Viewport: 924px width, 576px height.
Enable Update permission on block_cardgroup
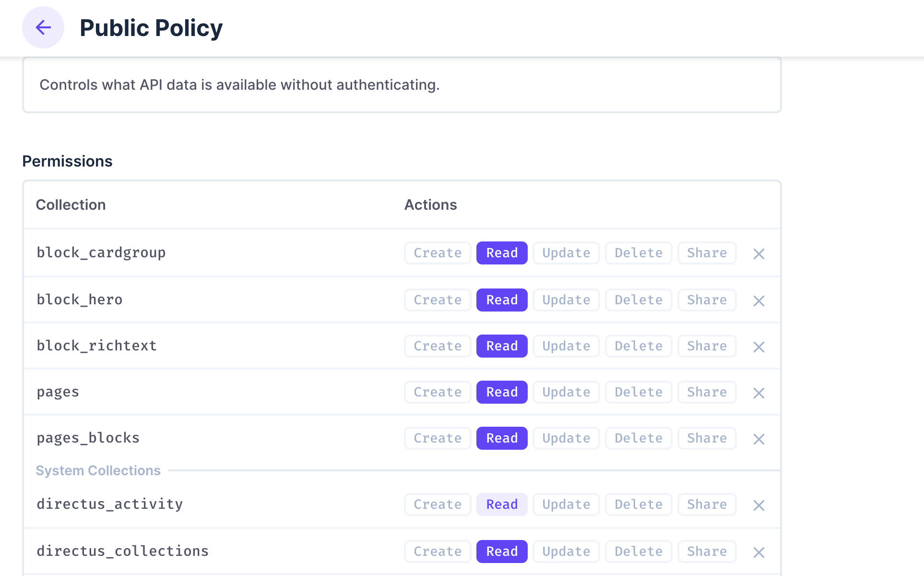click(566, 252)
